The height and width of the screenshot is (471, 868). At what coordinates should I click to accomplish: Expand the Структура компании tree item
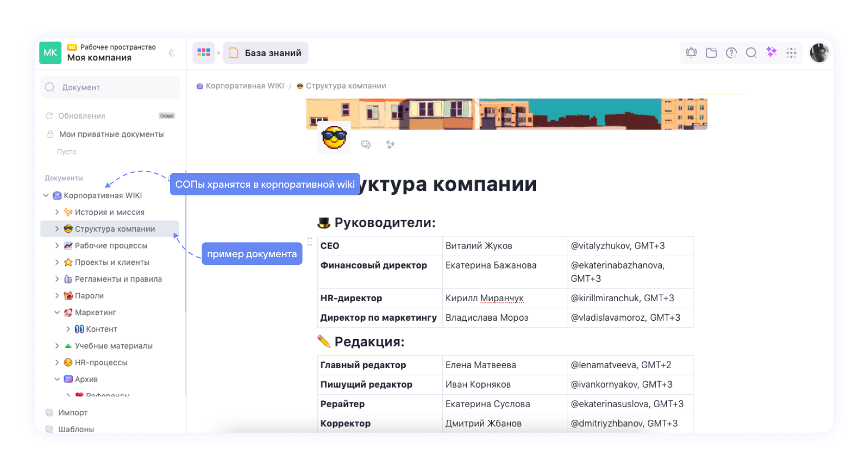click(x=57, y=229)
